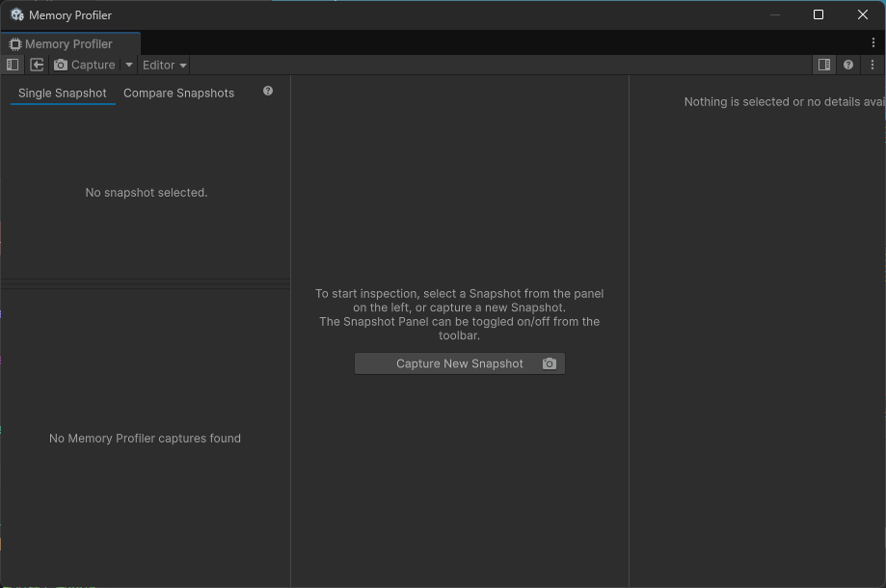The height and width of the screenshot is (588, 886).
Task: Click the help icon beside Compare Snapshots
Action: point(267,90)
